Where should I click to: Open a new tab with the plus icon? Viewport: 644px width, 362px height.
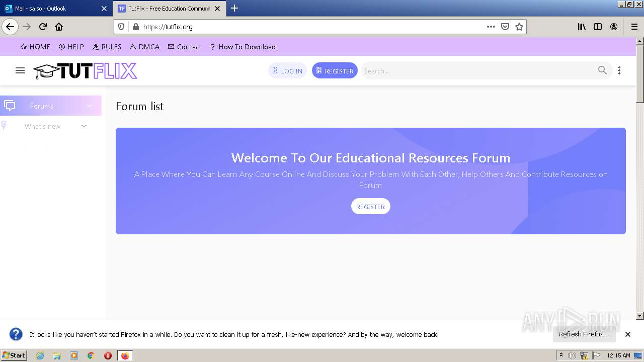(234, 8)
